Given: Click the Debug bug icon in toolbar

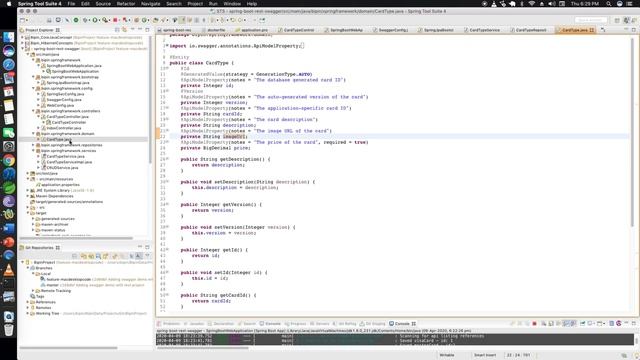Looking at the screenshot, I should tap(85, 20).
